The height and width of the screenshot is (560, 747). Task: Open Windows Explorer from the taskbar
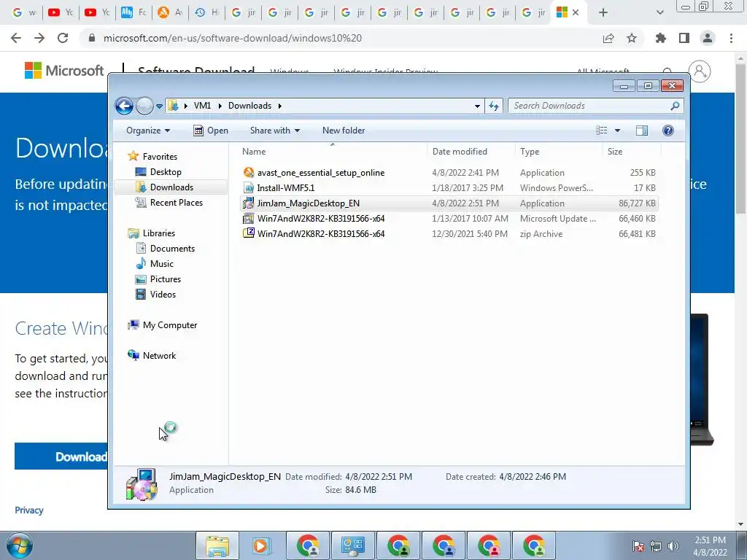click(x=217, y=545)
